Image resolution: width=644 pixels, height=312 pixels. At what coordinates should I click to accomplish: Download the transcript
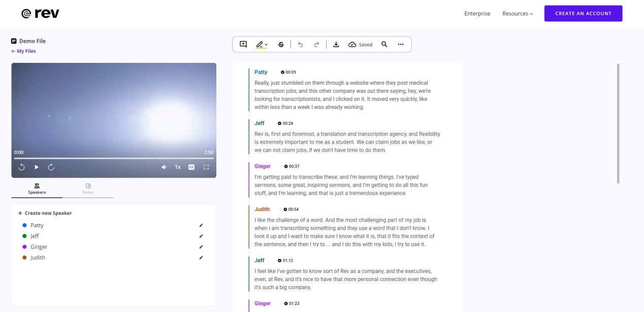tap(336, 45)
